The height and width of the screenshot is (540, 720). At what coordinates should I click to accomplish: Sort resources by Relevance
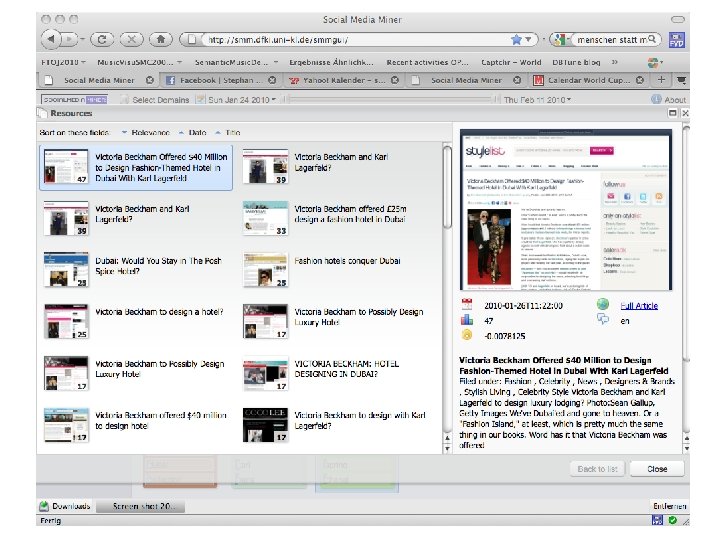[x=146, y=133]
